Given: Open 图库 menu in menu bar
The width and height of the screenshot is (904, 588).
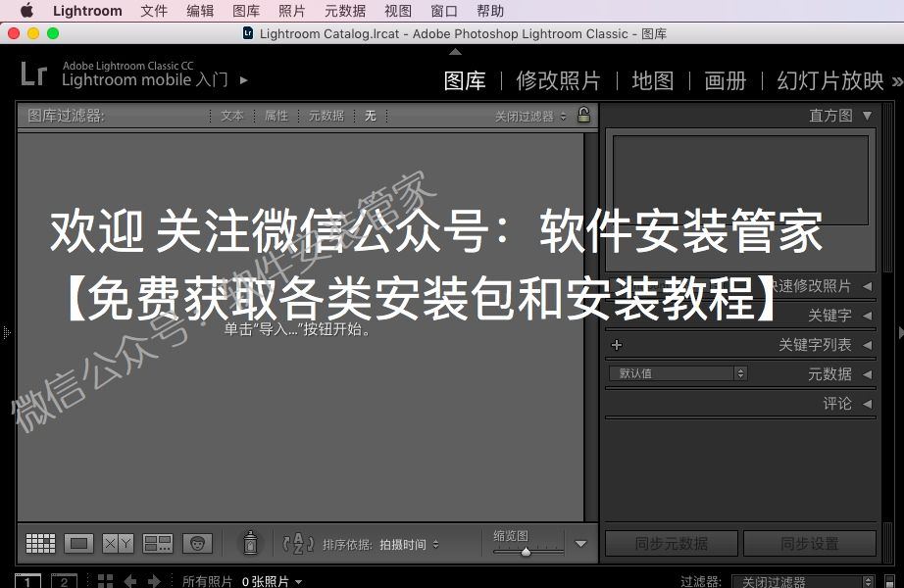Looking at the screenshot, I should pos(246,11).
